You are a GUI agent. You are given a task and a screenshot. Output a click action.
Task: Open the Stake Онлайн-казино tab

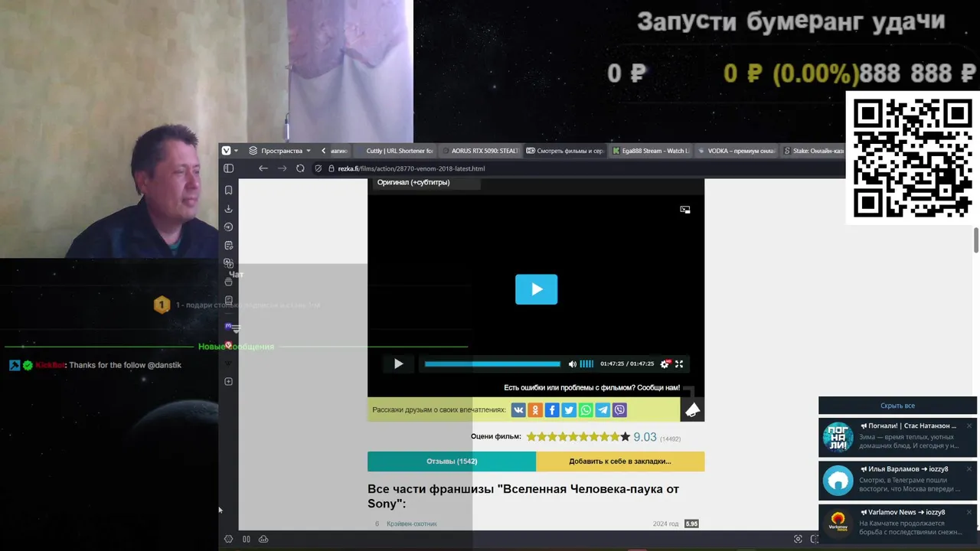click(x=813, y=151)
